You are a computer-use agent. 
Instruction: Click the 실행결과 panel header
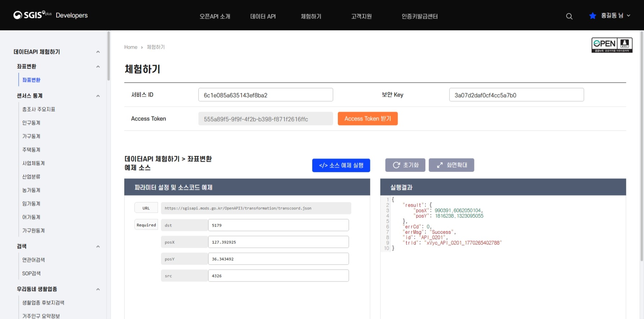[503, 187]
